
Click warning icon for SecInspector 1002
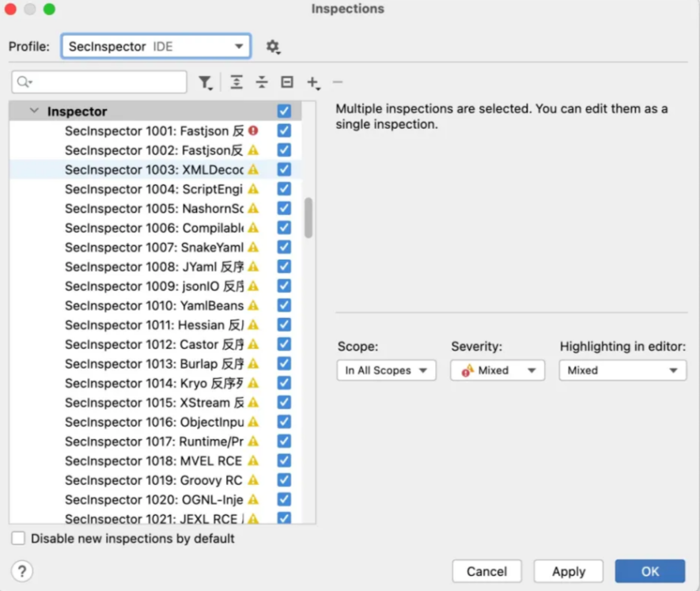click(253, 150)
